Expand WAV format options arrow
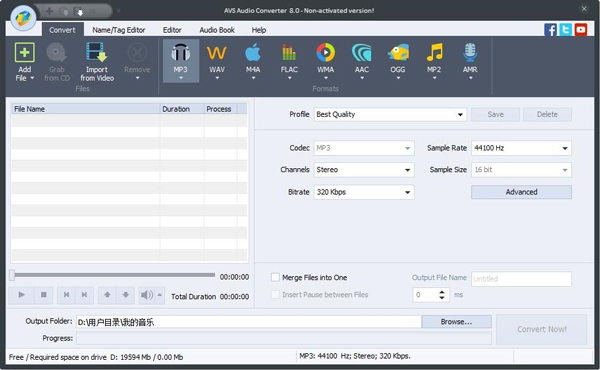Image resolution: width=600 pixels, height=370 pixels. click(217, 78)
